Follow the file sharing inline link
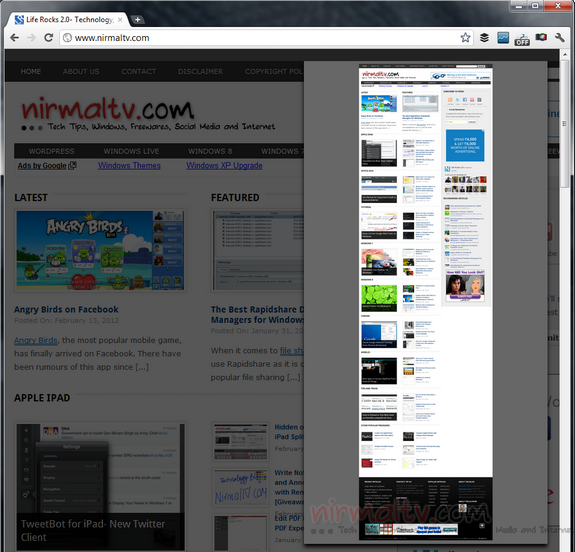The image size is (575, 552). click(292, 351)
